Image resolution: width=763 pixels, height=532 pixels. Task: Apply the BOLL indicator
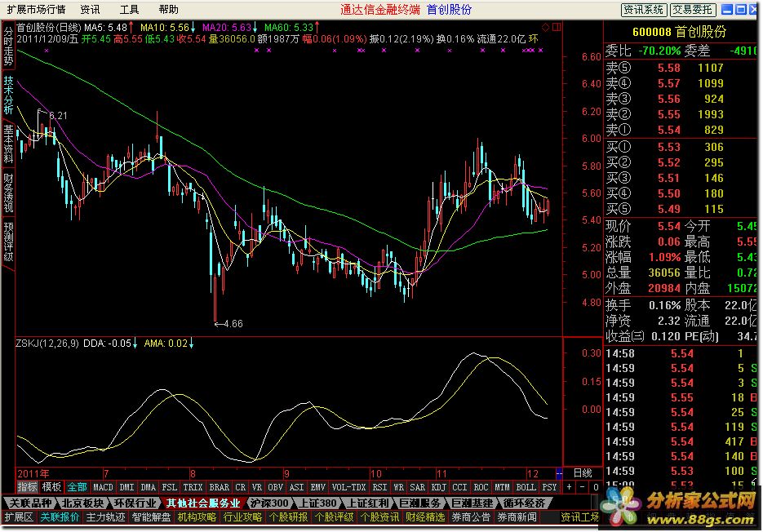click(526, 487)
